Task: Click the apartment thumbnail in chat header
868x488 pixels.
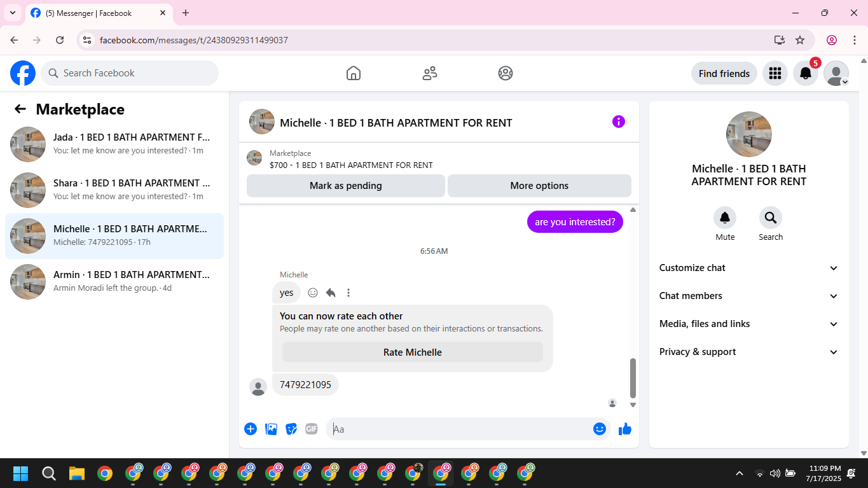Action: (x=262, y=122)
